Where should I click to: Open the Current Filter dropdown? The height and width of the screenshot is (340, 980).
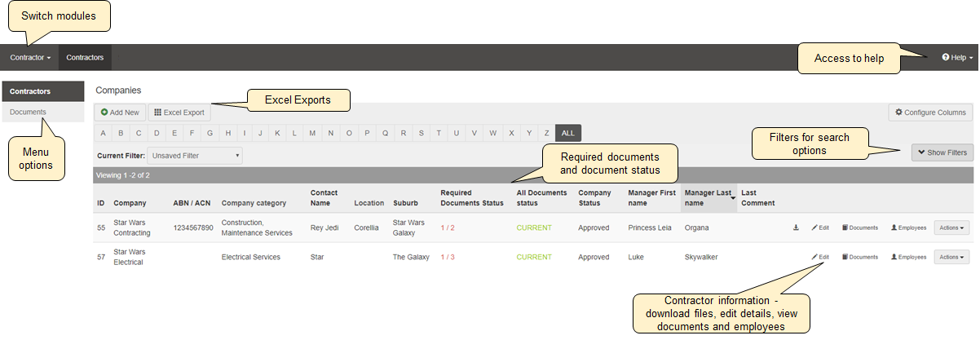[195, 155]
